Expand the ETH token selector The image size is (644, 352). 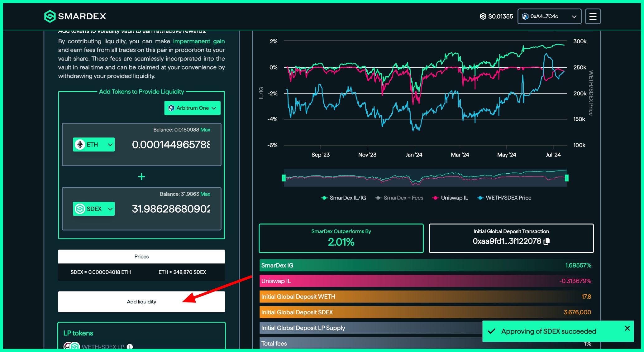(94, 145)
